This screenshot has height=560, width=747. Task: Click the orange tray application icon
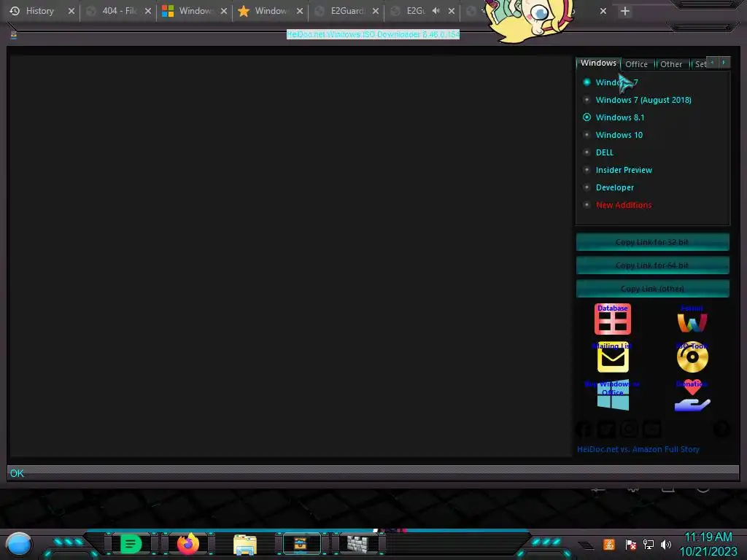(x=609, y=544)
